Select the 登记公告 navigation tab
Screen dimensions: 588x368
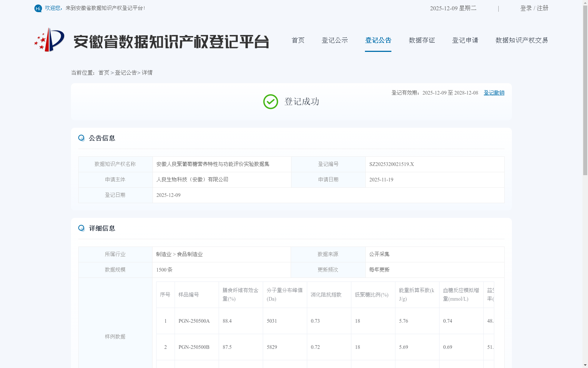[378, 40]
